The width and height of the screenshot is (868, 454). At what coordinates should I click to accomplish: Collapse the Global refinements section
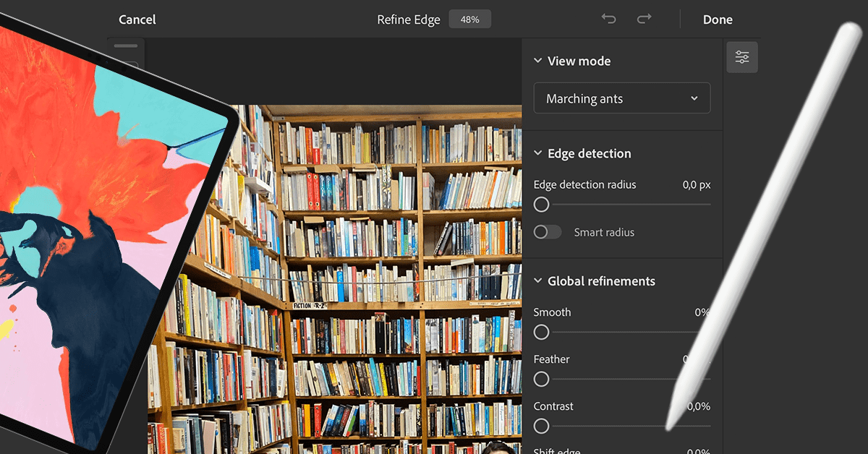537,281
